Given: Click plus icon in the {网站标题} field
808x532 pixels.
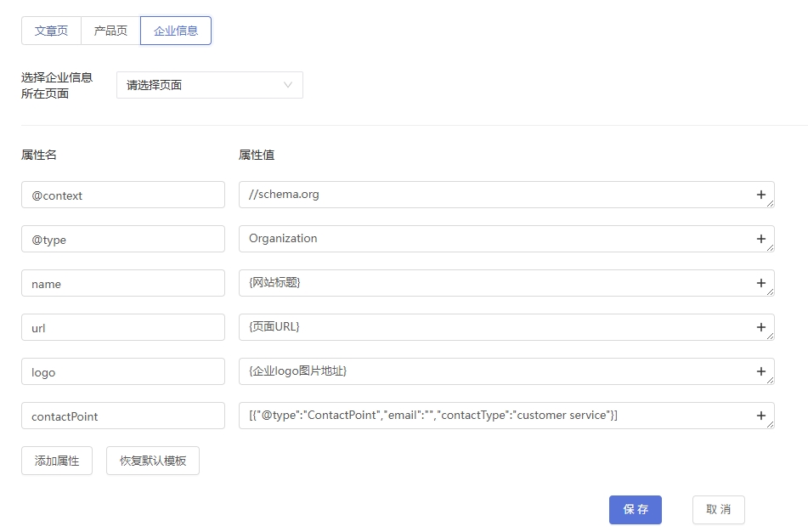Looking at the screenshot, I should (760, 283).
